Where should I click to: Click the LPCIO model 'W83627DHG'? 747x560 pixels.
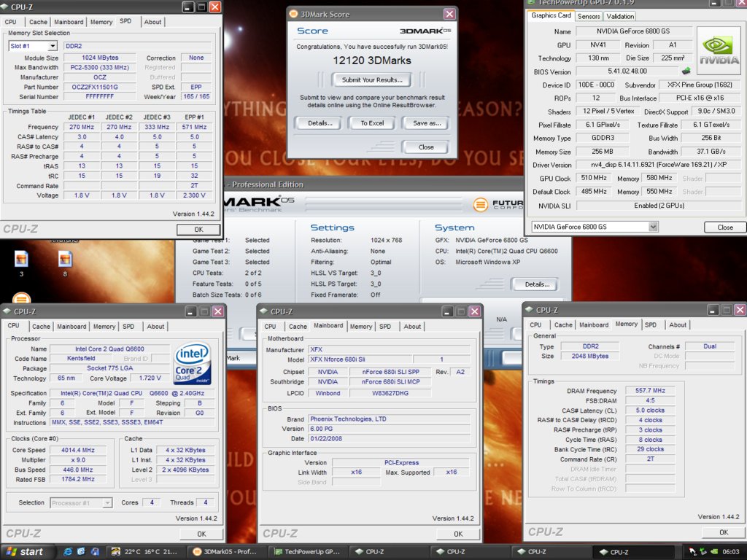[x=390, y=393]
